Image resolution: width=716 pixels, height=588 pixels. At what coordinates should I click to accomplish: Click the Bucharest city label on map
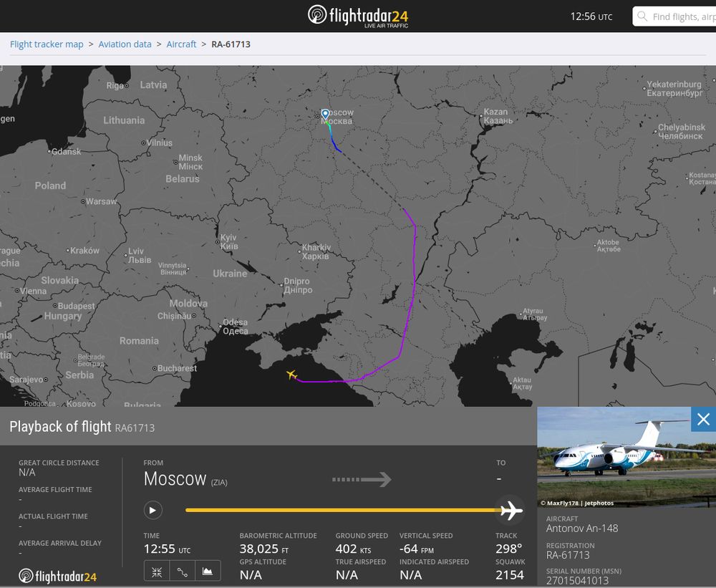[x=177, y=368]
